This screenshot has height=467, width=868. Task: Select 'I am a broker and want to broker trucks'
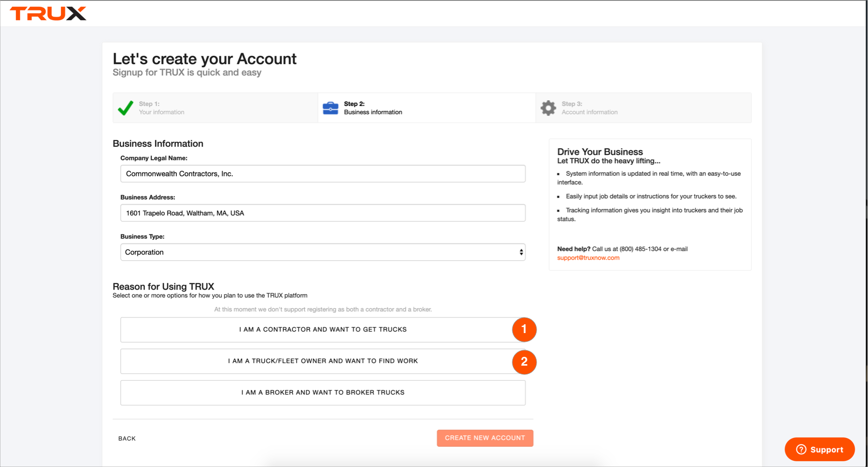click(323, 393)
